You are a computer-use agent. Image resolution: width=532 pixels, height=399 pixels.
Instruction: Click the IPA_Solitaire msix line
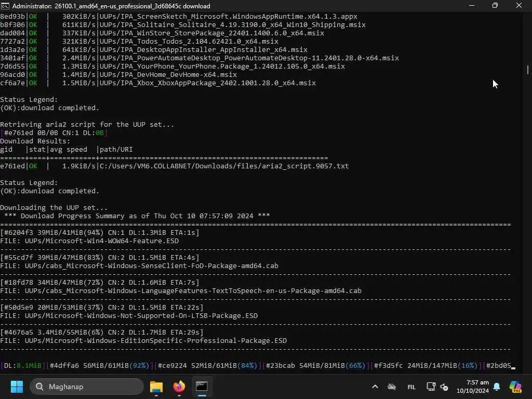[183, 25]
